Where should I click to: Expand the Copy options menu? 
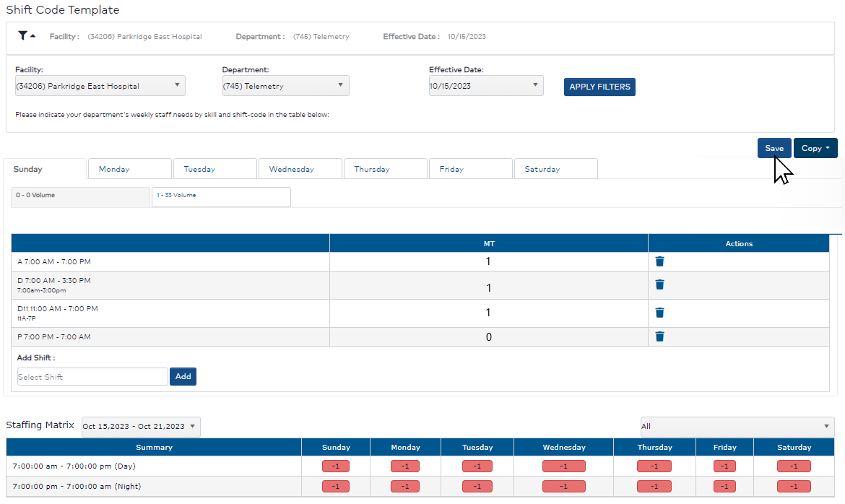pyautogui.click(x=815, y=148)
